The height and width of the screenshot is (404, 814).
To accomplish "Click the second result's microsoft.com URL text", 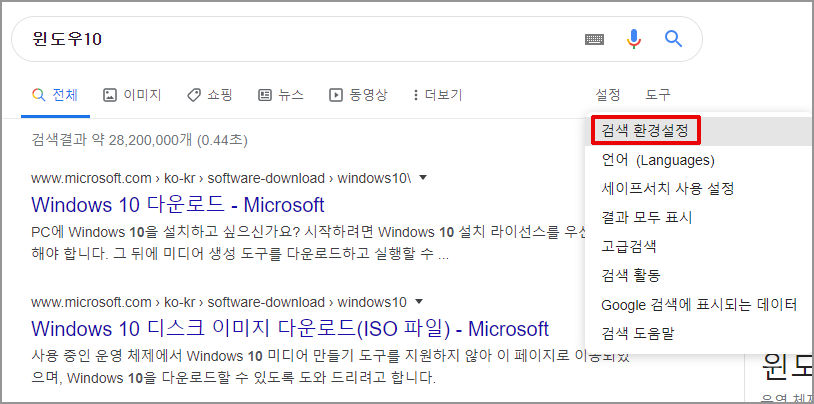I will tap(219, 302).
